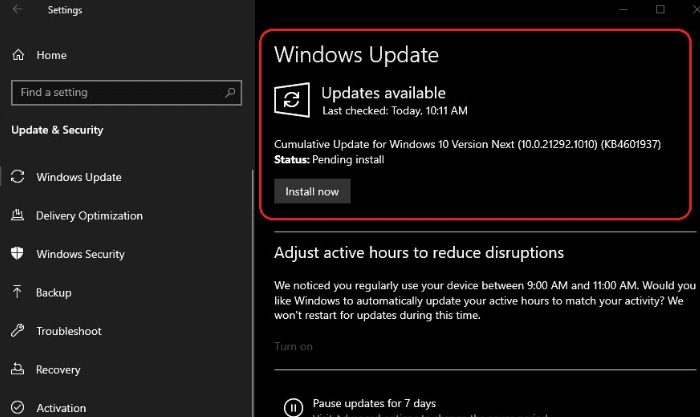Select Pause updates for 7 days
This screenshot has height=417, width=700.
[x=374, y=403]
